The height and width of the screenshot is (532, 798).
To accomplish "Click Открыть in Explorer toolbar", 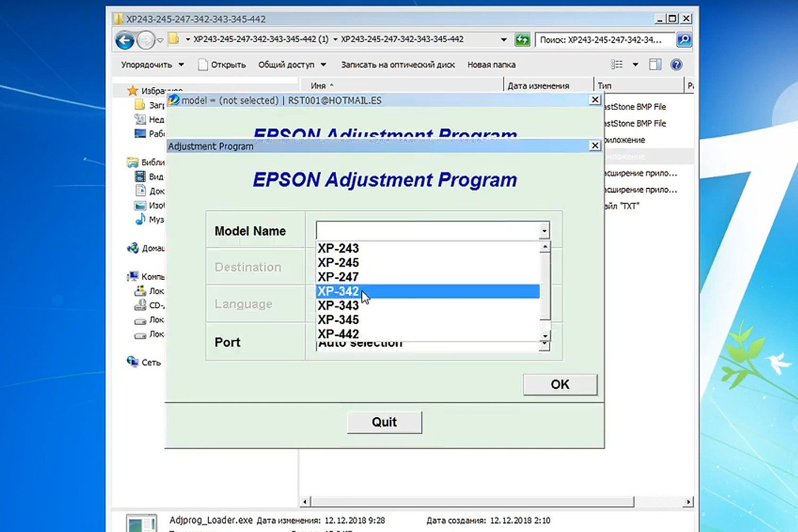I will 222,65.
